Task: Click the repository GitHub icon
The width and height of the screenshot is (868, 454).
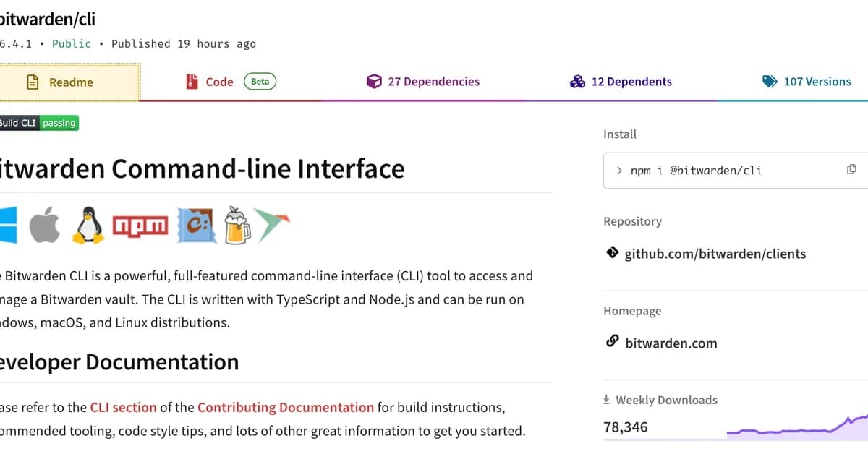Action: [x=612, y=254]
